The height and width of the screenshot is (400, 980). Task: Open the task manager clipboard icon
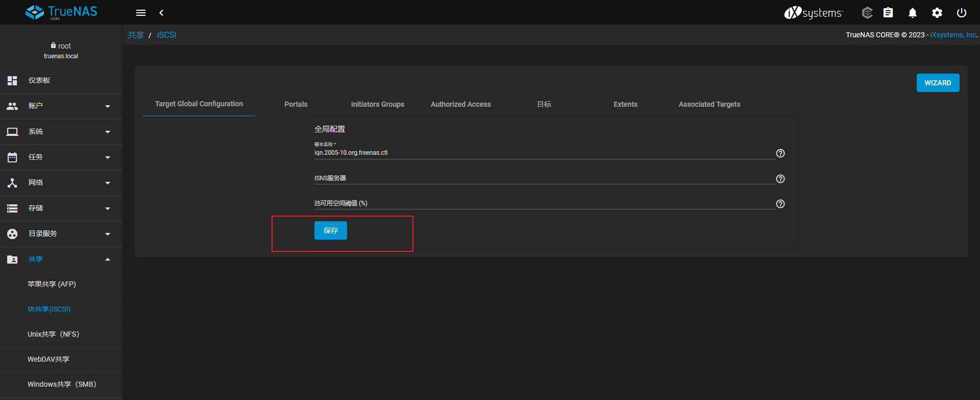pyautogui.click(x=888, y=13)
